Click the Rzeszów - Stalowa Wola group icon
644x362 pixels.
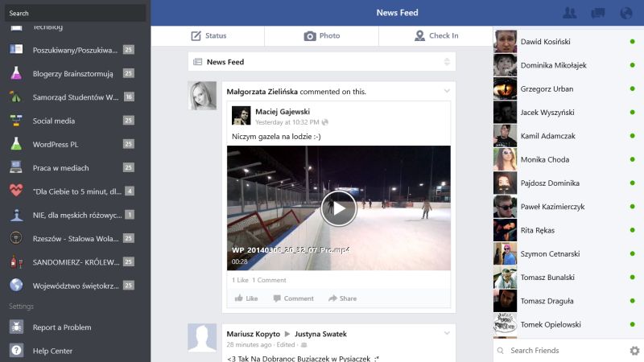pos(16,238)
